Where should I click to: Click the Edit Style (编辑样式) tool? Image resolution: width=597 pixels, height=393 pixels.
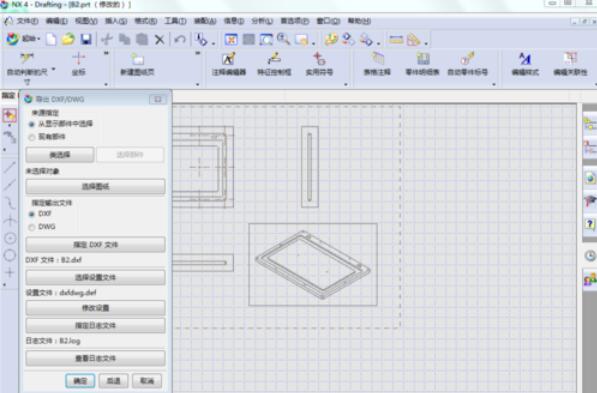[525, 64]
